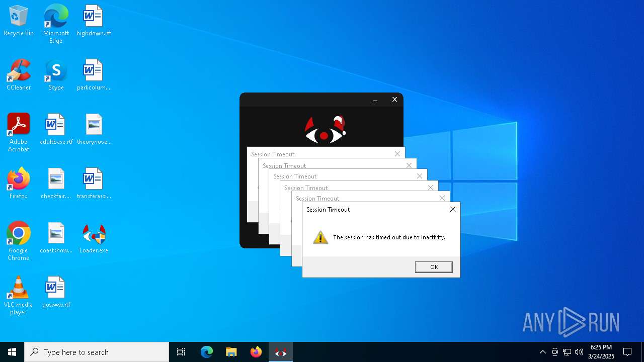Select the coastshow... image file
644x362 pixels.
tap(56, 238)
